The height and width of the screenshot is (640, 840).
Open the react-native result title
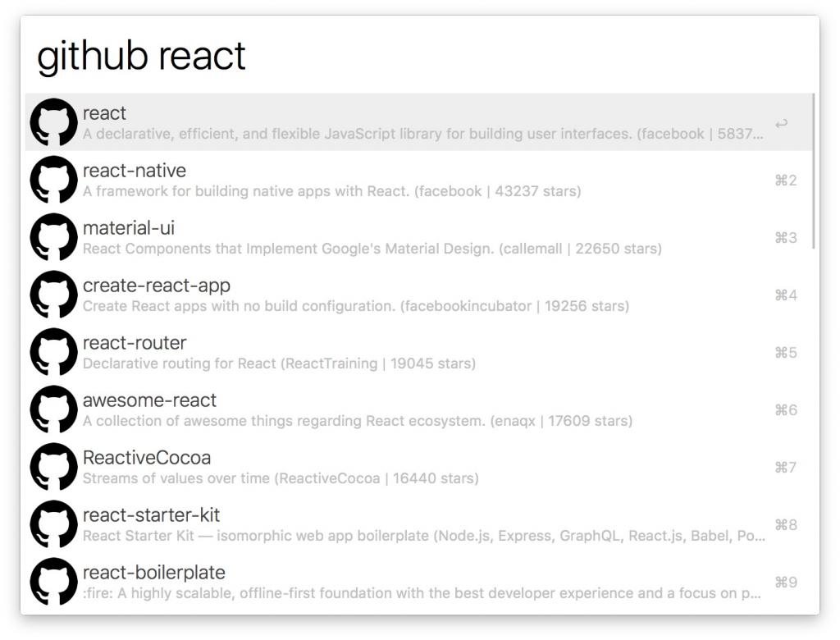click(x=135, y=171)
